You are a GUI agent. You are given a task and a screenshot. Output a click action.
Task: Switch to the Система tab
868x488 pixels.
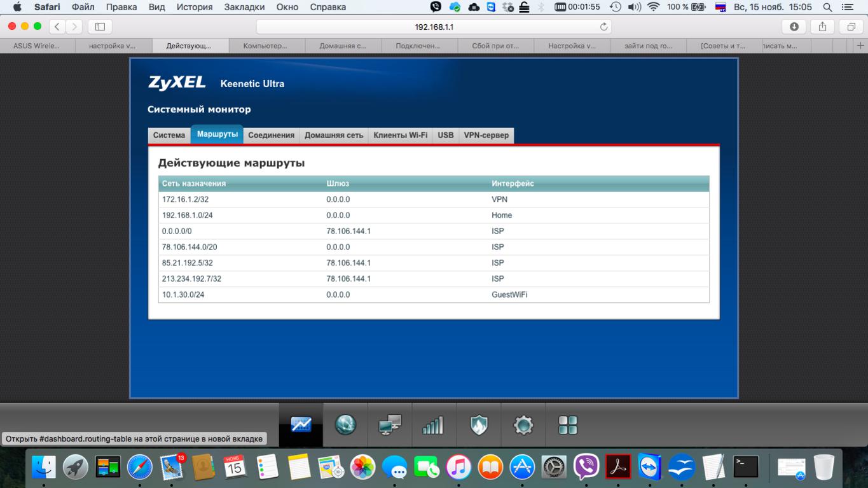click(169, 136)
